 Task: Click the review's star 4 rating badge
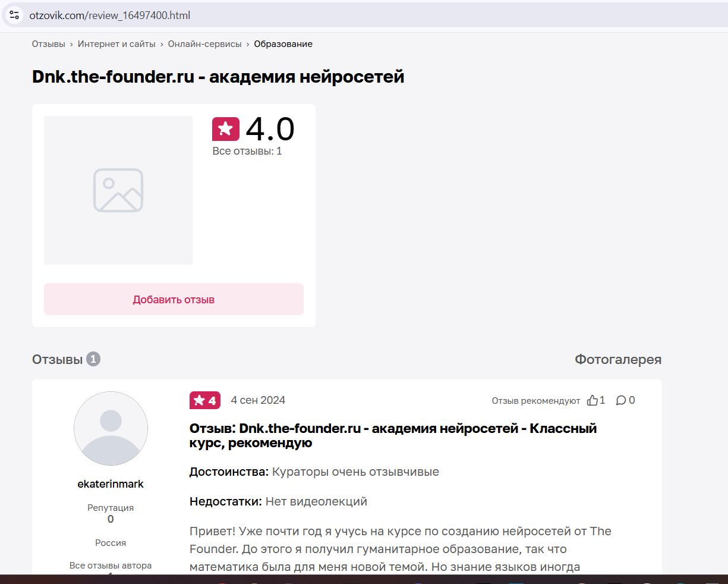(x=205, y=400)
